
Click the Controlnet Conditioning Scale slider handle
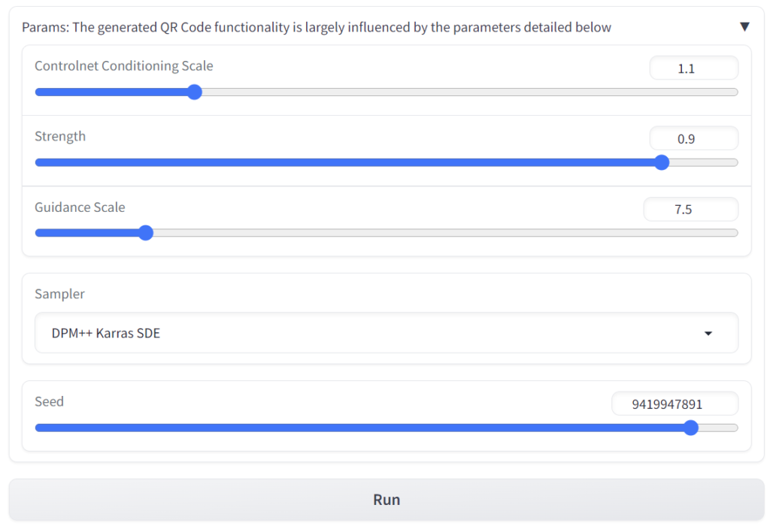coord(194,92)
